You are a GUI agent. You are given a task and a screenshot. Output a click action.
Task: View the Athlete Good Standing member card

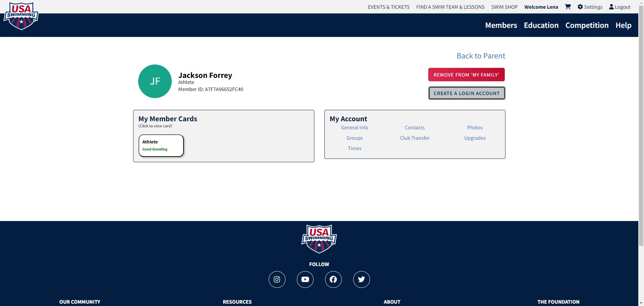point(161,145)
